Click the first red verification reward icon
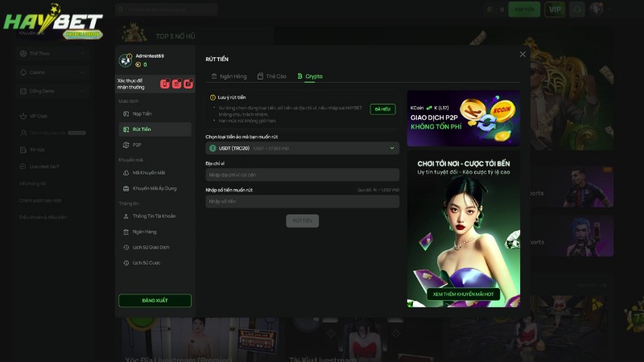This screenshot has width=644, height=362. tap(164, 84)
